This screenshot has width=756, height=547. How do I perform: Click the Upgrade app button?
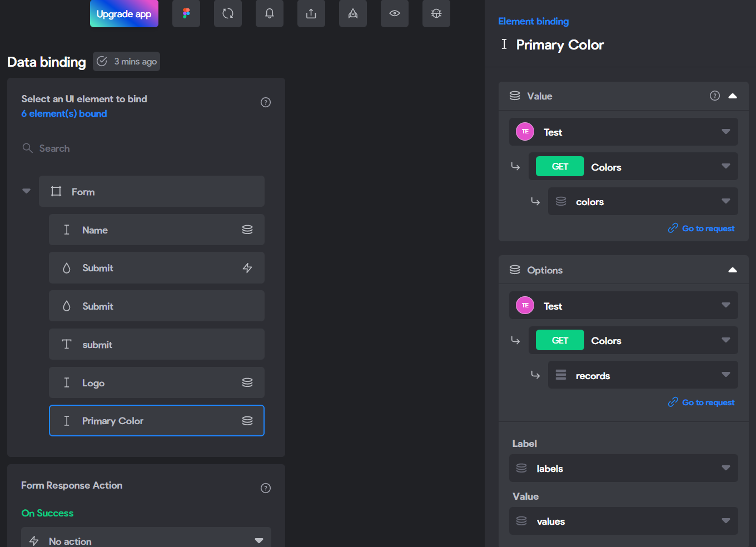tap(124, 13)
